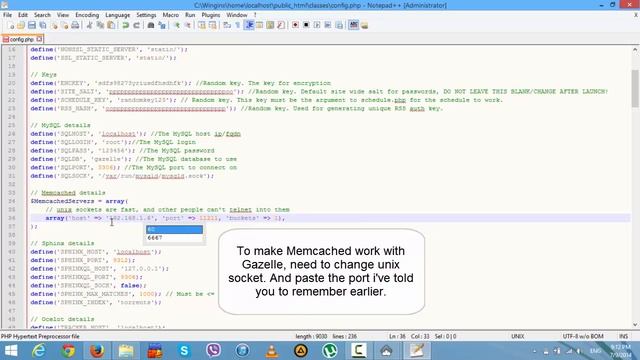Open Skype from the taskbar
Viewport: 640px width, 360px height.
184,351
